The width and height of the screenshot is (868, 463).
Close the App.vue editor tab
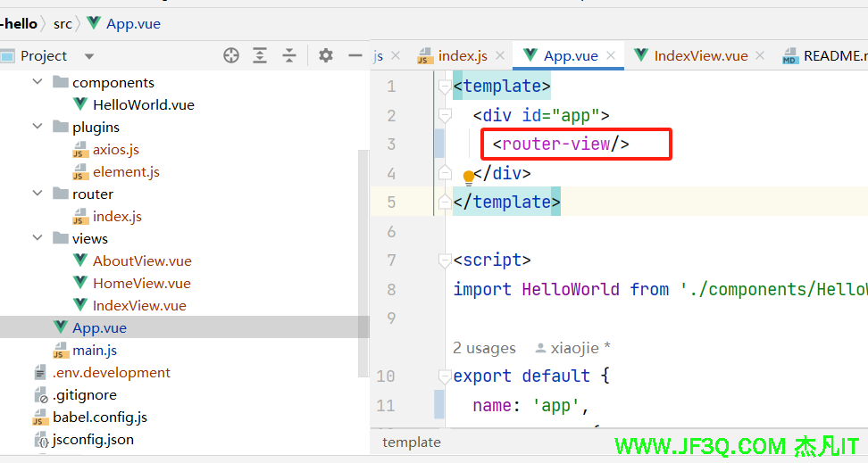(612, 55)
